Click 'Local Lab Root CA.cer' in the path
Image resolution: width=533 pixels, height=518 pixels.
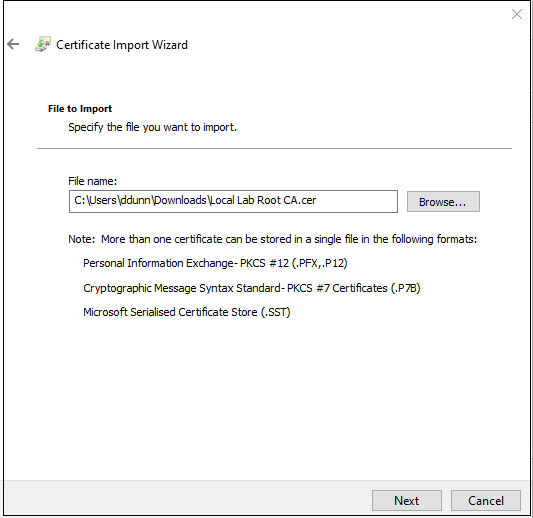click(x=263, y=200)
